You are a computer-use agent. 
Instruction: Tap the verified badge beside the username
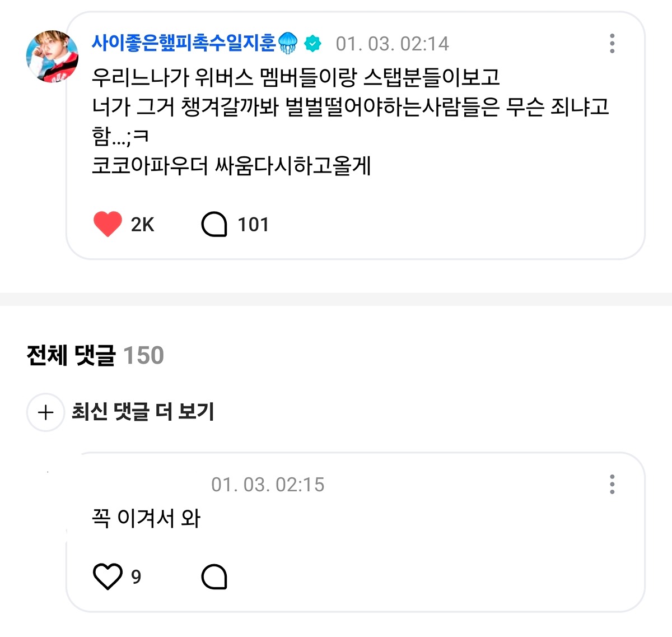tap(313, 44)
